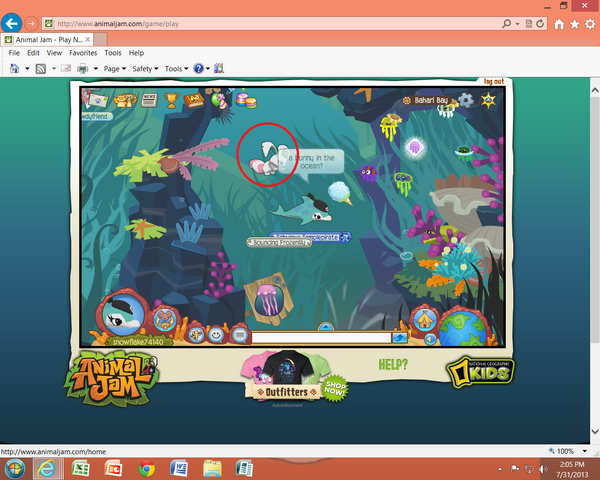Open the gold trophy achievements icon
Image resolution: width=600 pixels, height=480 pixels.
(x=171, y=100)
